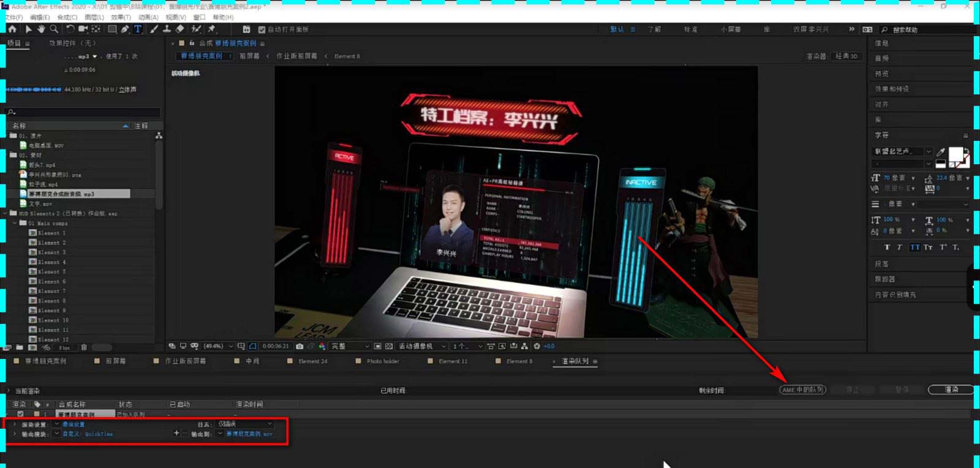Open the 文件(F) menu
Image resolution: width=980 pixels, height=468 pixels.
tap(14, 17)
